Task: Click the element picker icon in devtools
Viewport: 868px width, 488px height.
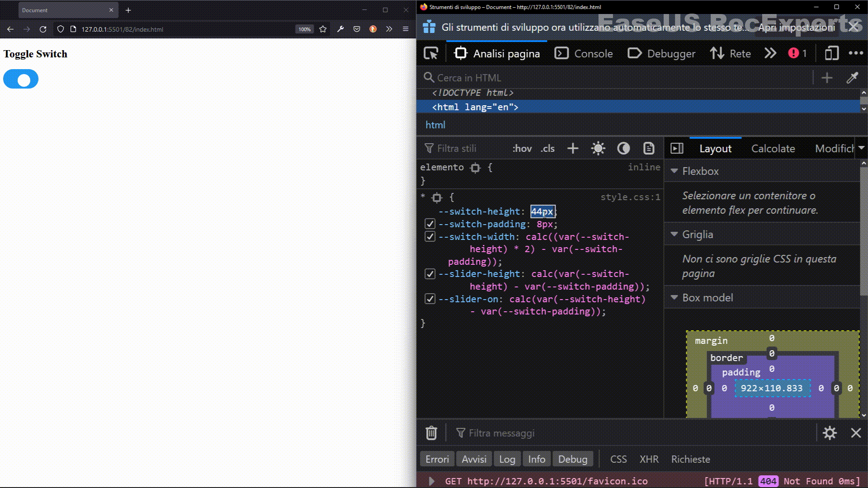Action: point(431,53)
